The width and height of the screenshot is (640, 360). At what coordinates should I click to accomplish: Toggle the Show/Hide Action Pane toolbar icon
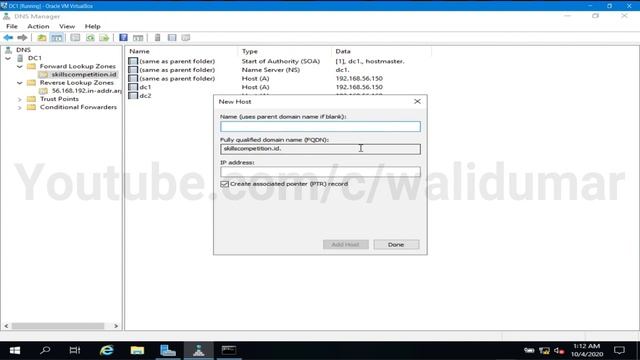click(x=138, y=38)
